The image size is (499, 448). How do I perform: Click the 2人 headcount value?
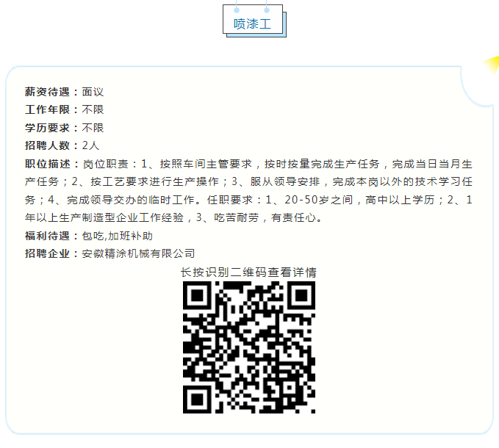coord(90,145)
